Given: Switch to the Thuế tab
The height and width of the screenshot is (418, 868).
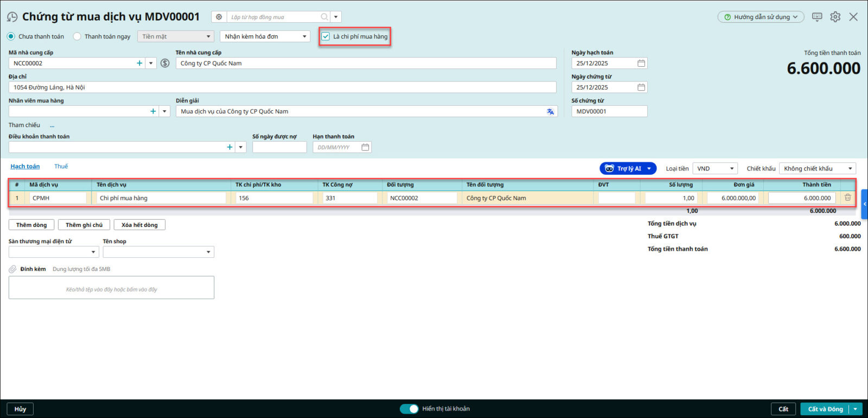Looking at the screenshot, I should coord(61,167).
